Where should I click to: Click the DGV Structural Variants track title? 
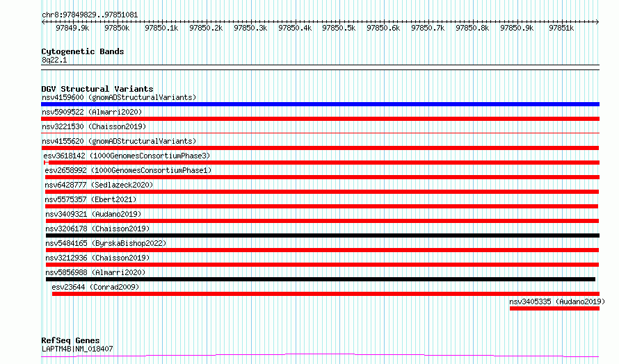point(97,89)
